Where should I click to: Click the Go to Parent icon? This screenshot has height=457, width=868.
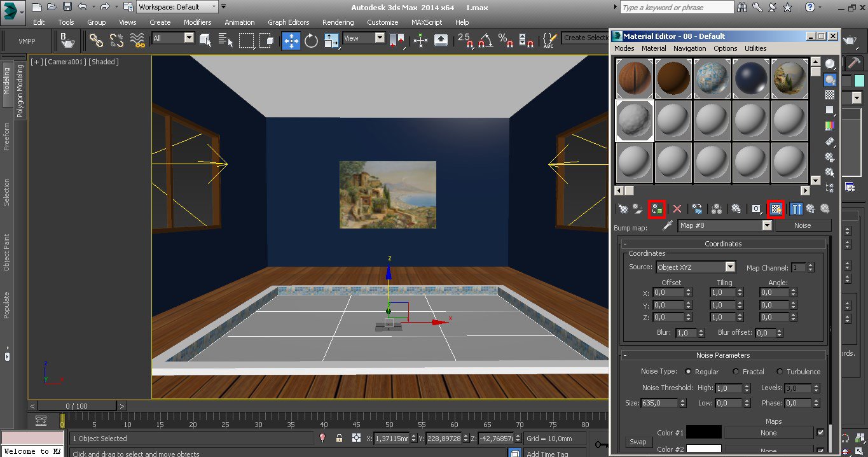tap(810, 209)
